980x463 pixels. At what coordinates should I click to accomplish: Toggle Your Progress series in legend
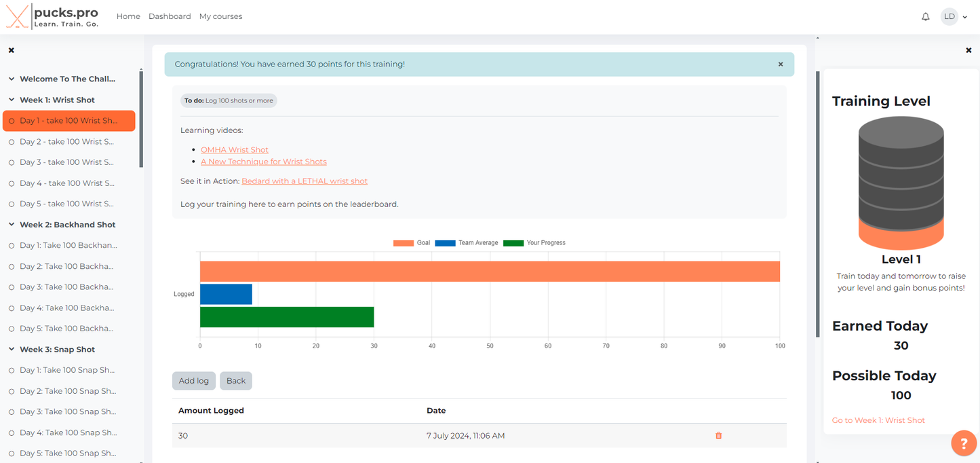click(x=534, y=243)
